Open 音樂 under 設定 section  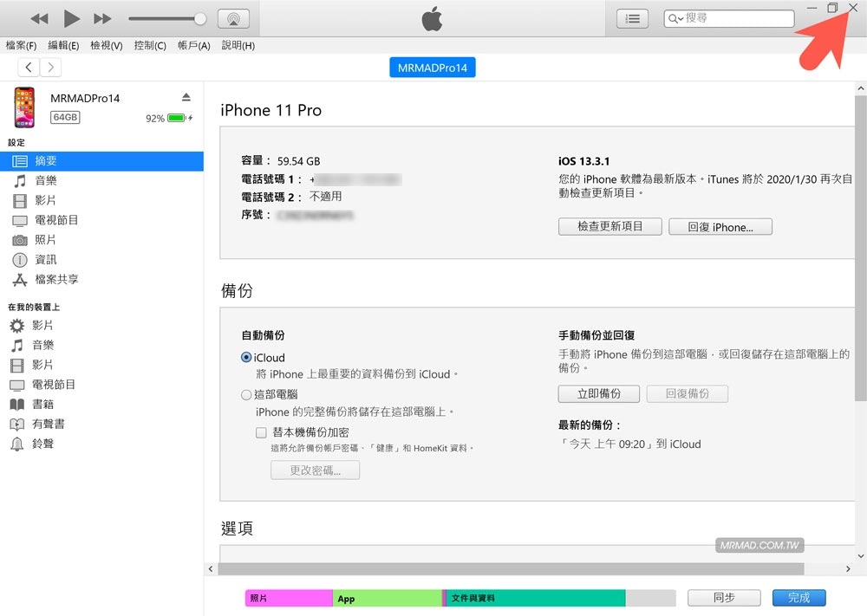(x=101, y=181)
